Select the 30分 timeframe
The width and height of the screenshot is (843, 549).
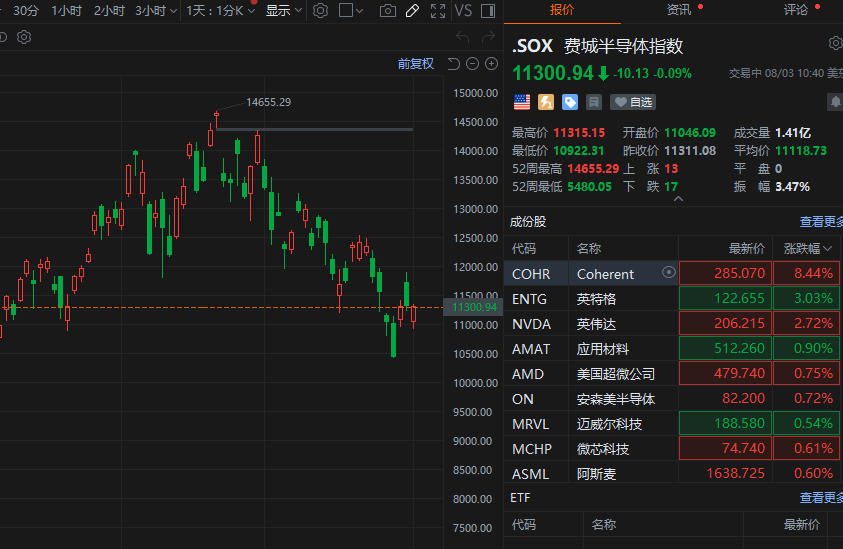25,10
